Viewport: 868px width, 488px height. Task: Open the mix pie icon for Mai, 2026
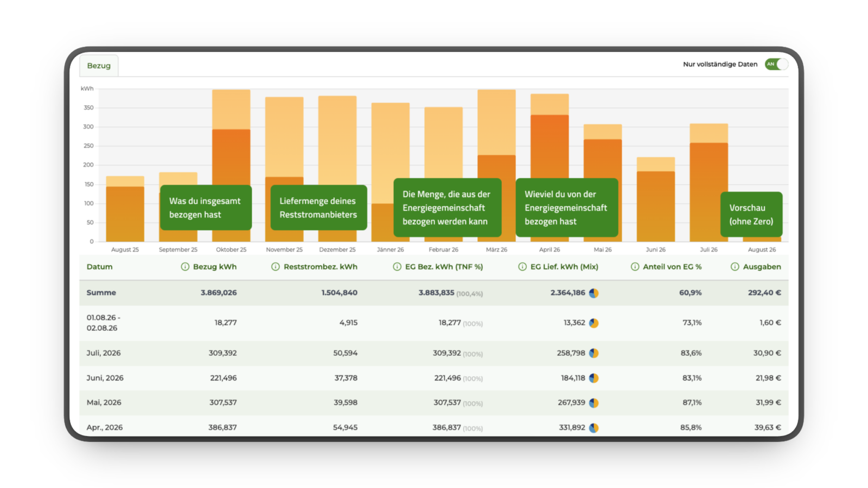[x=594, y=403]
